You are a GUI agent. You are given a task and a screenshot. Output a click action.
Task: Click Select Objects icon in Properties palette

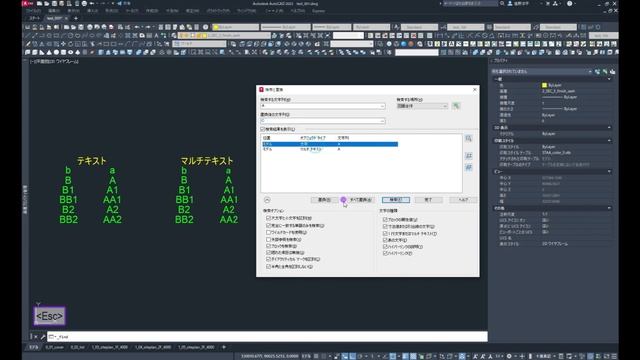pyautogui.click(x=605, y=71)
